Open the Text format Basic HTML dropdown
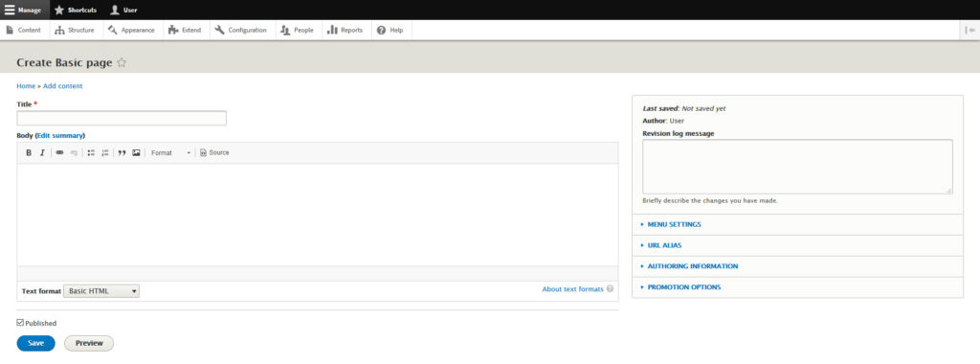Screen dimensions: 980x364 [x=101, y=291]
